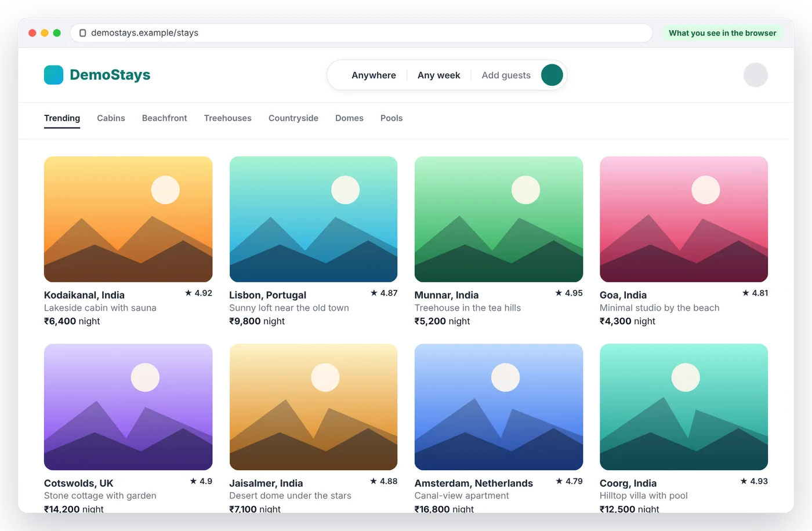The height and width of the screenshot is (531, 812).
Task: Click the Amsterdam, Netherlands title
Action: tap(473, 483)
